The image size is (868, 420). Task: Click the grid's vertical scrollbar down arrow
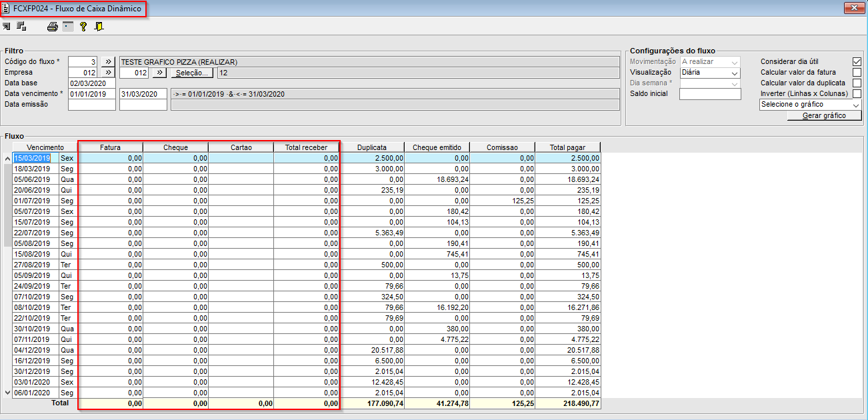7,392
